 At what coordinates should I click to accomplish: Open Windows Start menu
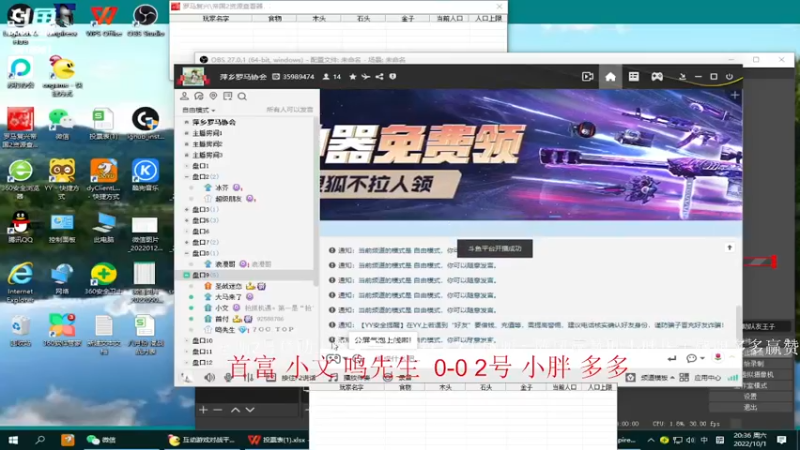click(13, 440)
